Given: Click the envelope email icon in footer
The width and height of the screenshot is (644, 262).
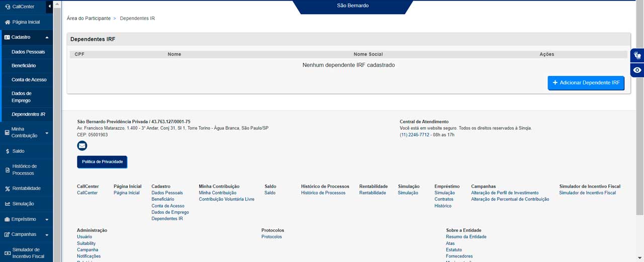Looking at the screenshot, I should click(x=82, y=146).
